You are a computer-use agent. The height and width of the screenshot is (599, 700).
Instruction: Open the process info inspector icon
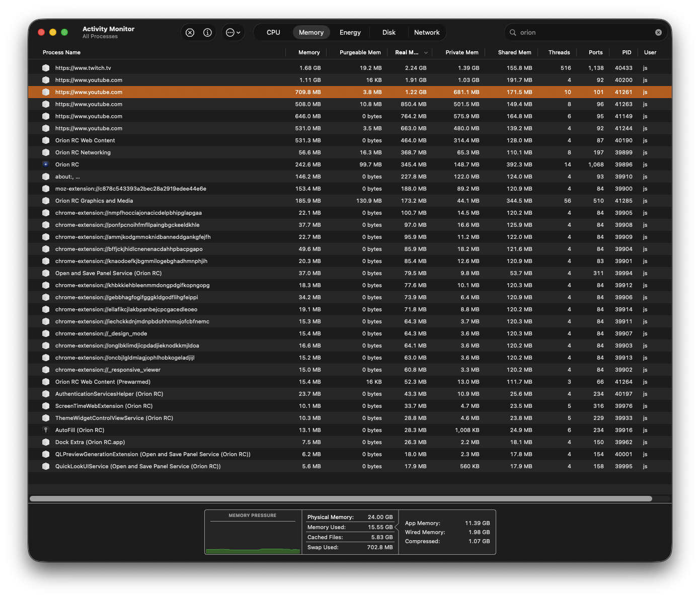pos(207,32)
